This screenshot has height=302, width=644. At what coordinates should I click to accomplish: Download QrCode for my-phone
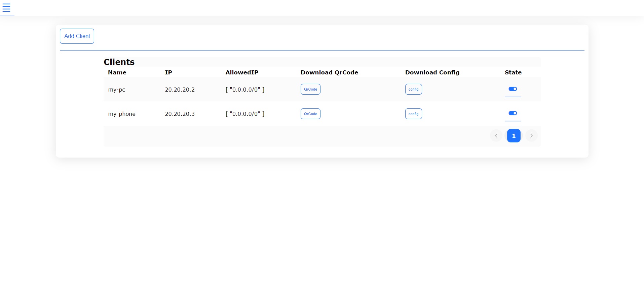(x=310, y=114)
